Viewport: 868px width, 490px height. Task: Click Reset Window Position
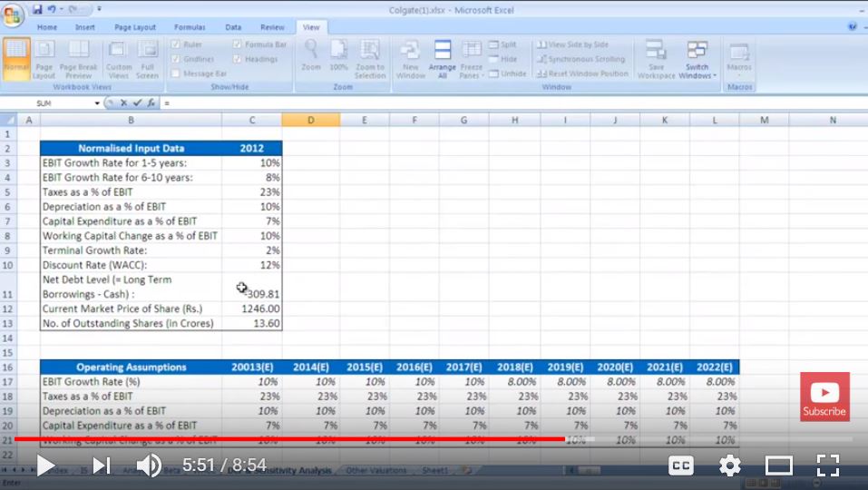click(x=583, y=73)
